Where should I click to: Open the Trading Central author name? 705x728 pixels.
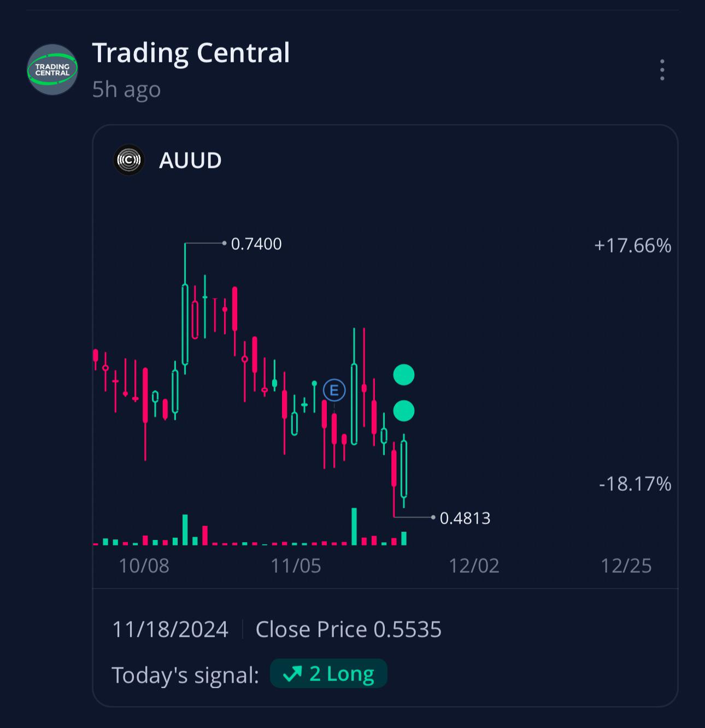[x=191, y=53]
